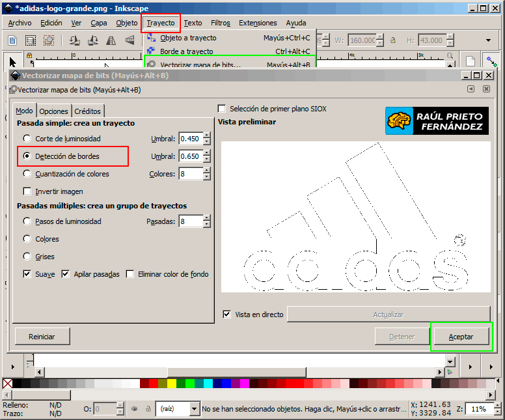505x420 pixels.
Task: Click flip horizontally toolbar icon
Action: [x=111, y=40]
